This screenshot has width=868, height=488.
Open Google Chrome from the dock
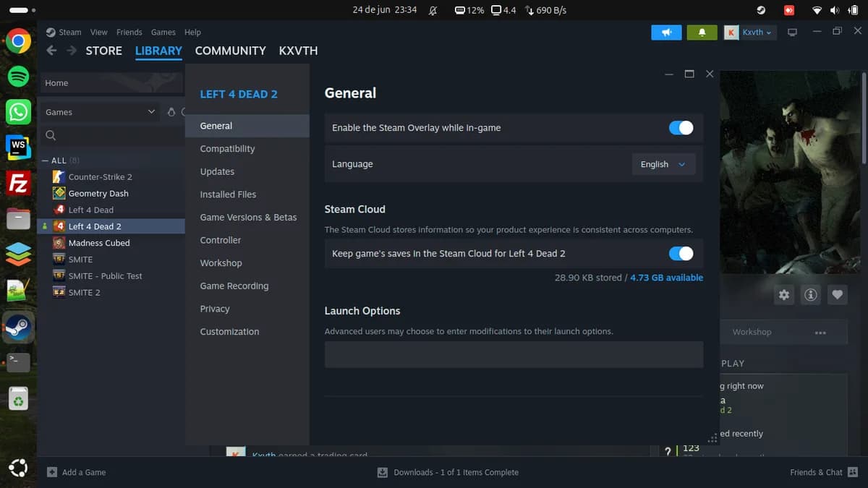[x=18, y=40]
